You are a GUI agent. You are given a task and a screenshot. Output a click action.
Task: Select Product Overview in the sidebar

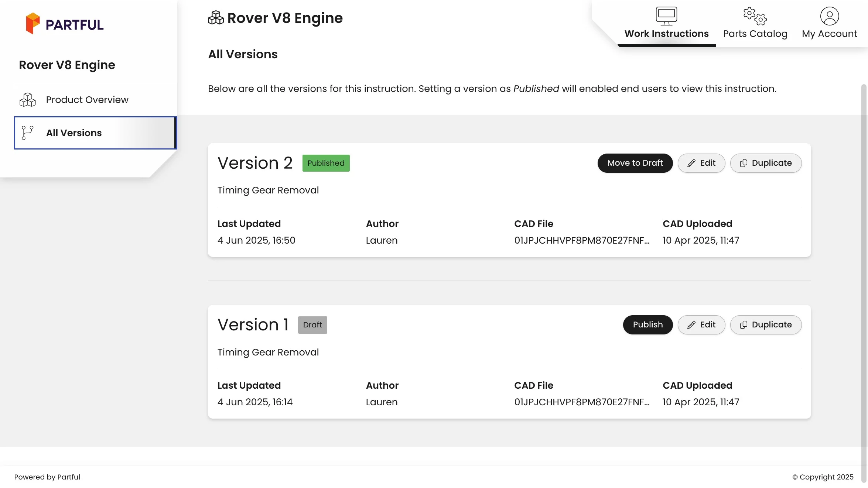87,100
